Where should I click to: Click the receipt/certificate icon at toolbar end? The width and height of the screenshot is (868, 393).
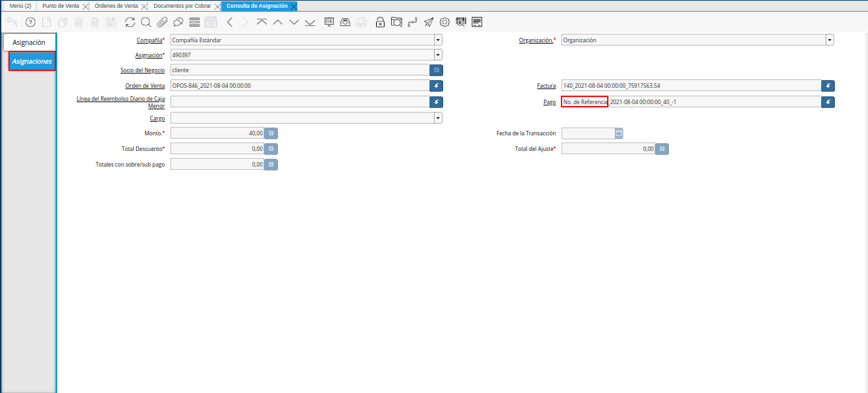[x=477, y=22]
